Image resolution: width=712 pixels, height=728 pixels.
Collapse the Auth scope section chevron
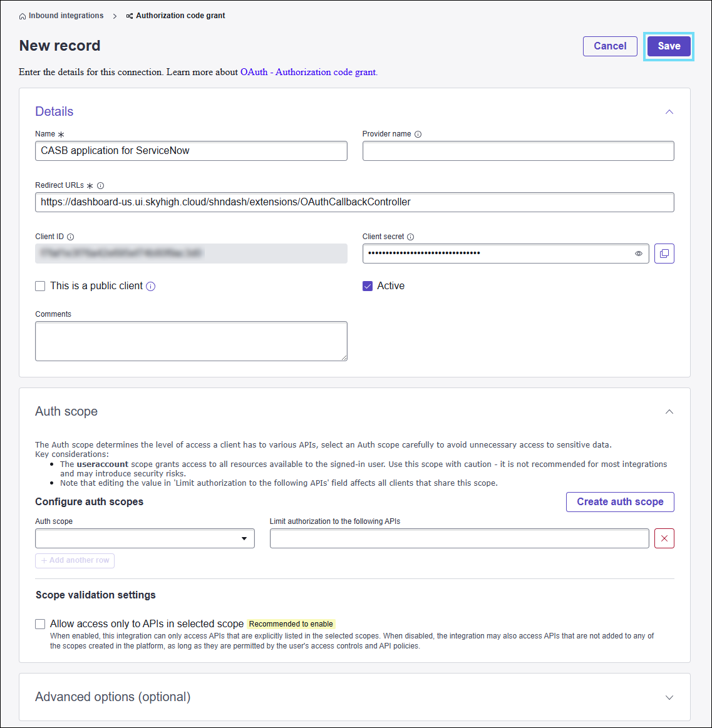(669, 412)
